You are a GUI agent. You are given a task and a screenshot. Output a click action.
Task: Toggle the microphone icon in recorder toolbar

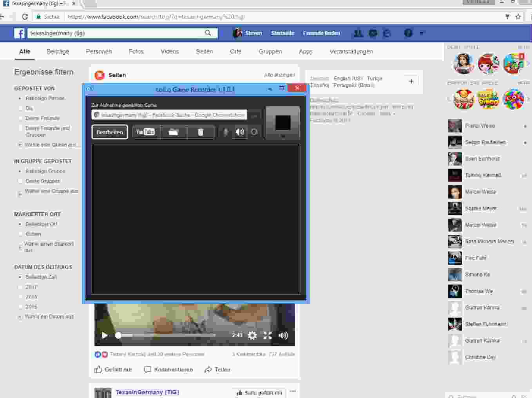tap(226, 132)
